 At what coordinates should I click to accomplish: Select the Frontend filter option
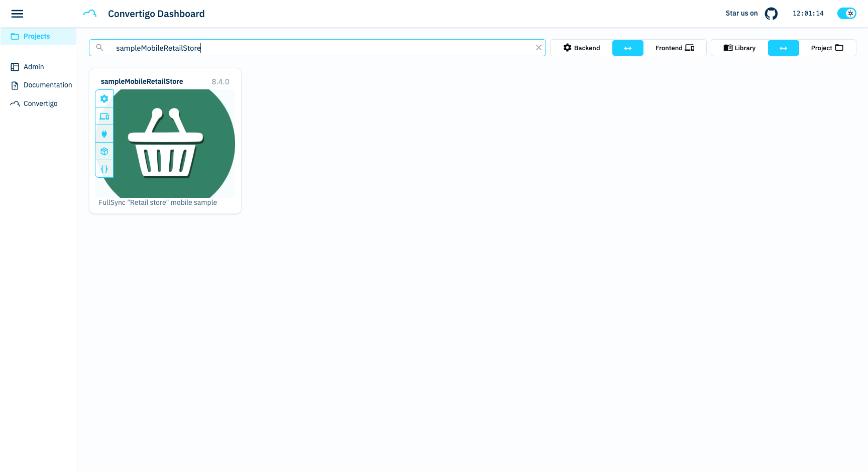[675, 48]
